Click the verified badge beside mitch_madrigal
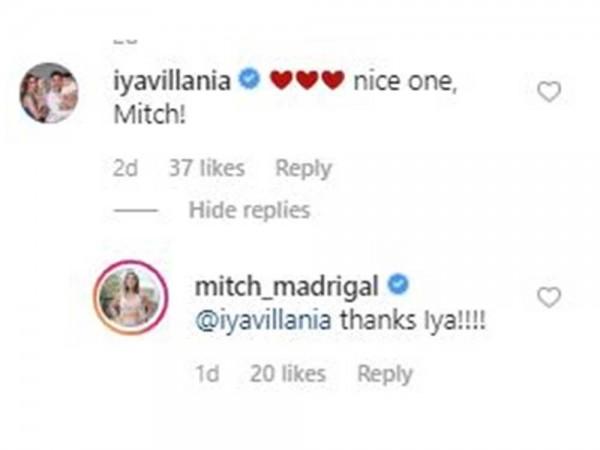 tap(398, 284)
